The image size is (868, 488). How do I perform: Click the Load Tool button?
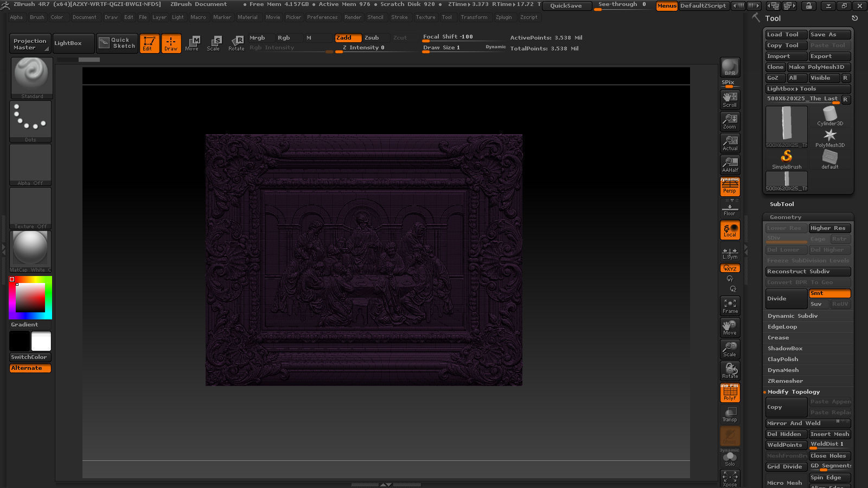pos(786,35)
